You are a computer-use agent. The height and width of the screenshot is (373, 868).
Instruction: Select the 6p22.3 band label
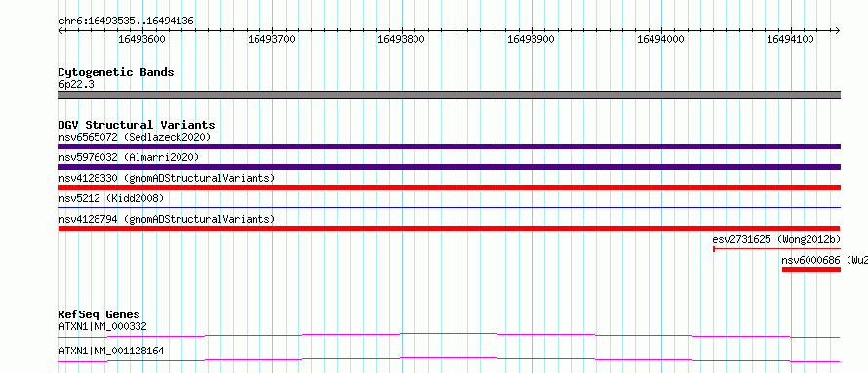coord(76,84)
